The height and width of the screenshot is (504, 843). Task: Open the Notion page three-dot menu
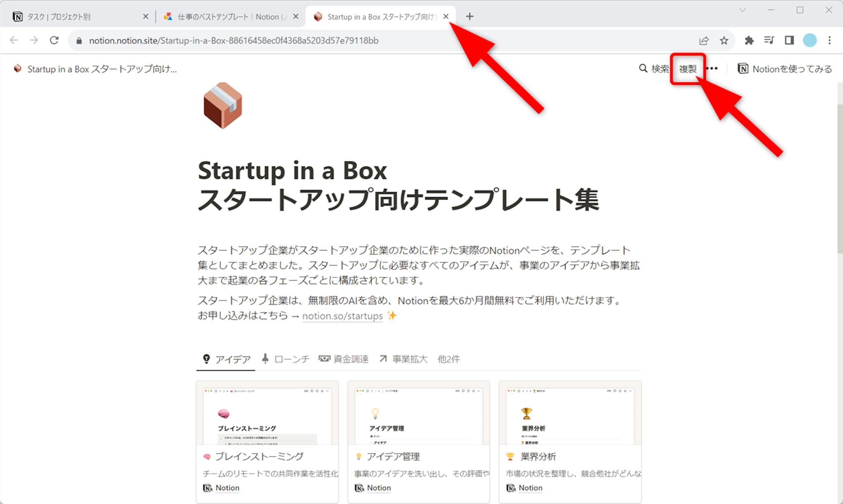[712, 69]
